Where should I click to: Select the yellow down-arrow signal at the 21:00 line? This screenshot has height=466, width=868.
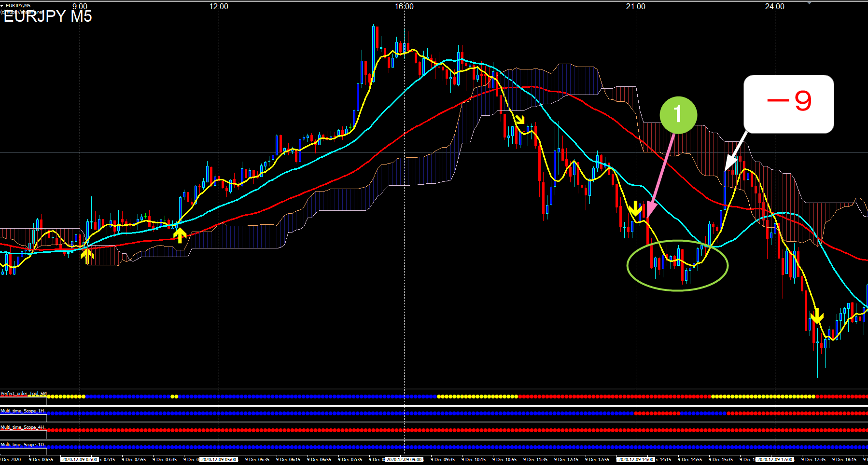click(635, 208)
